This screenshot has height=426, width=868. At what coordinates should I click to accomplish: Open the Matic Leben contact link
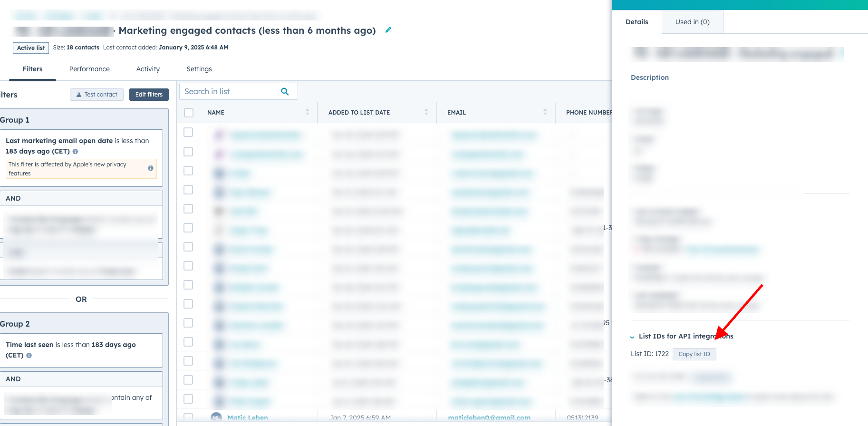click(x=248, y=418)
